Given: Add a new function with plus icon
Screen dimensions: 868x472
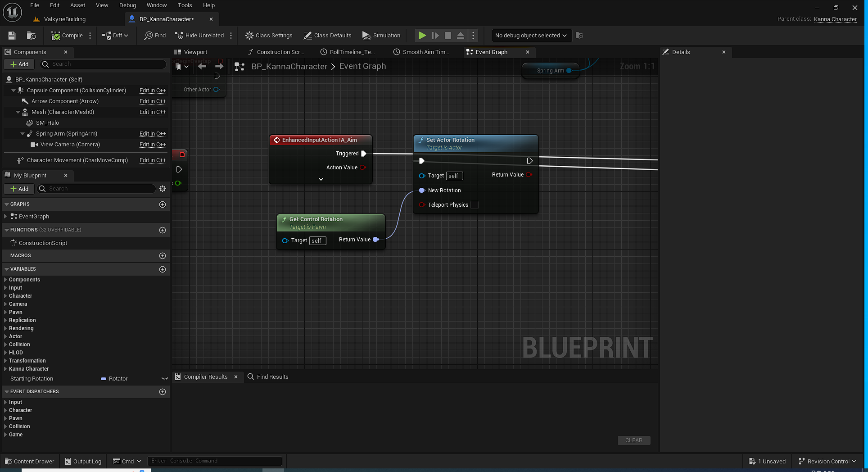Looking at the screenshot, I should point(163,230).
